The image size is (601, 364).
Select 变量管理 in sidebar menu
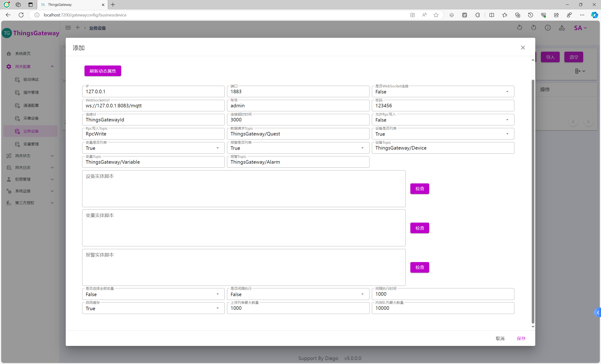coord(31,144)
